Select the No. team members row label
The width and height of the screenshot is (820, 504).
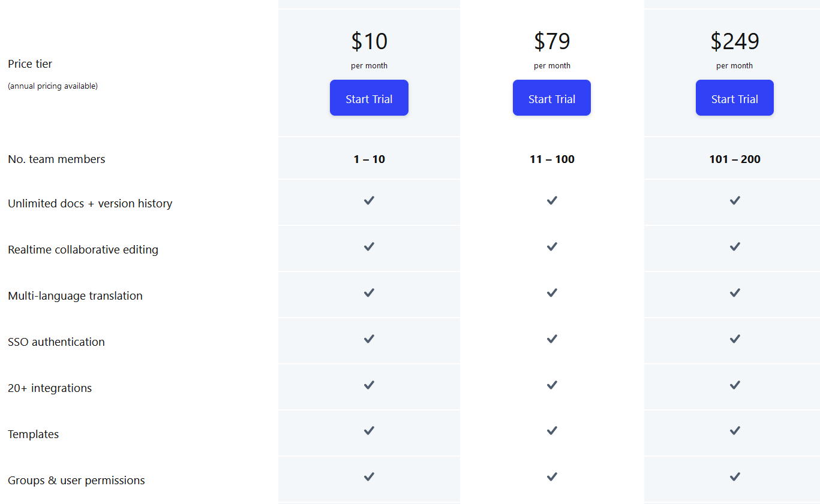coord(56,159)
